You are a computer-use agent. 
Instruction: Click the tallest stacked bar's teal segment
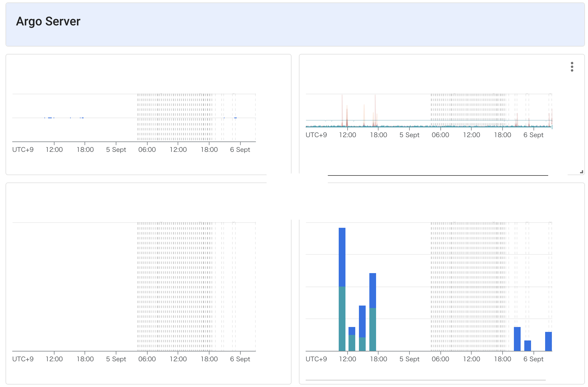342,319
